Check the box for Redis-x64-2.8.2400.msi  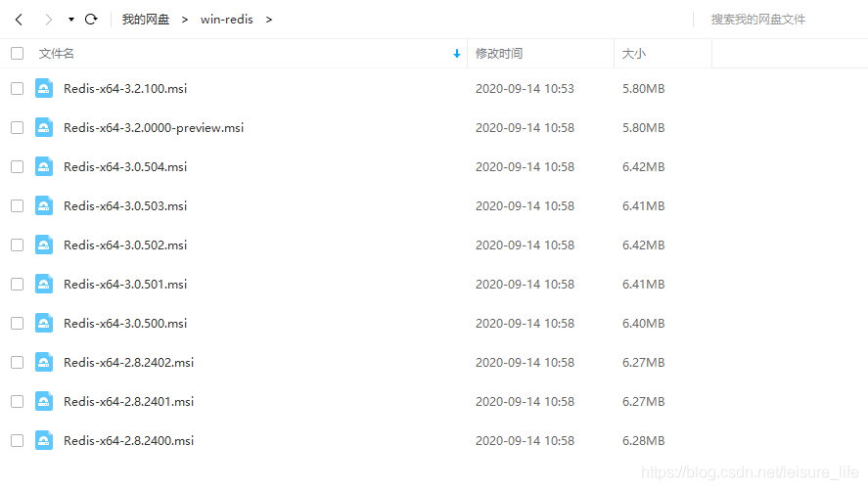(18, 441)
